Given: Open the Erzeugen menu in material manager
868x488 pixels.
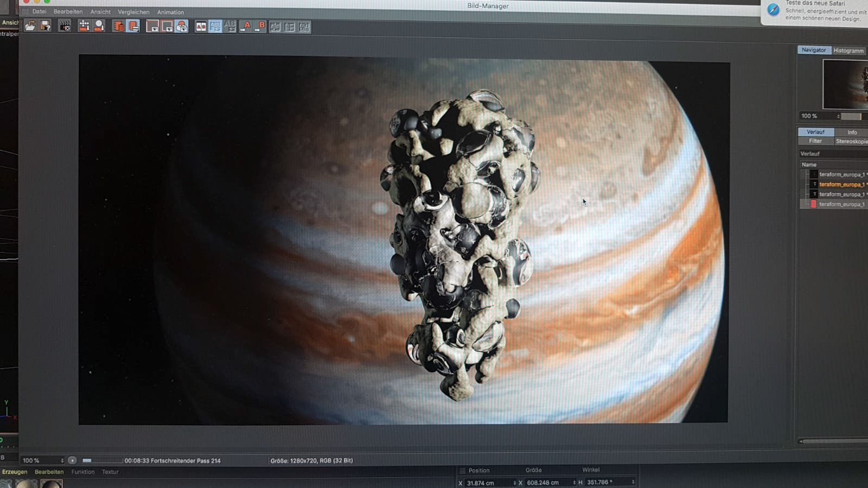Looking at the screenshot, I should click(15, 472).
